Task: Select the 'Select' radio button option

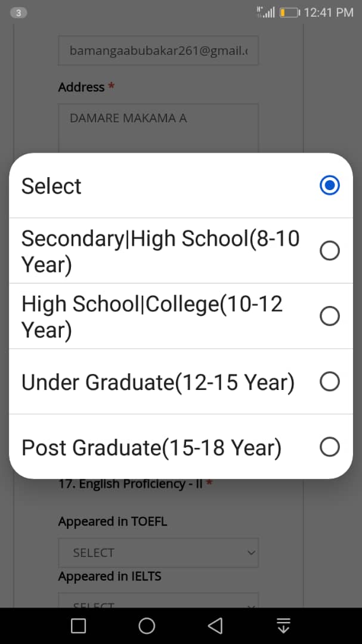Action: [330, 185]
